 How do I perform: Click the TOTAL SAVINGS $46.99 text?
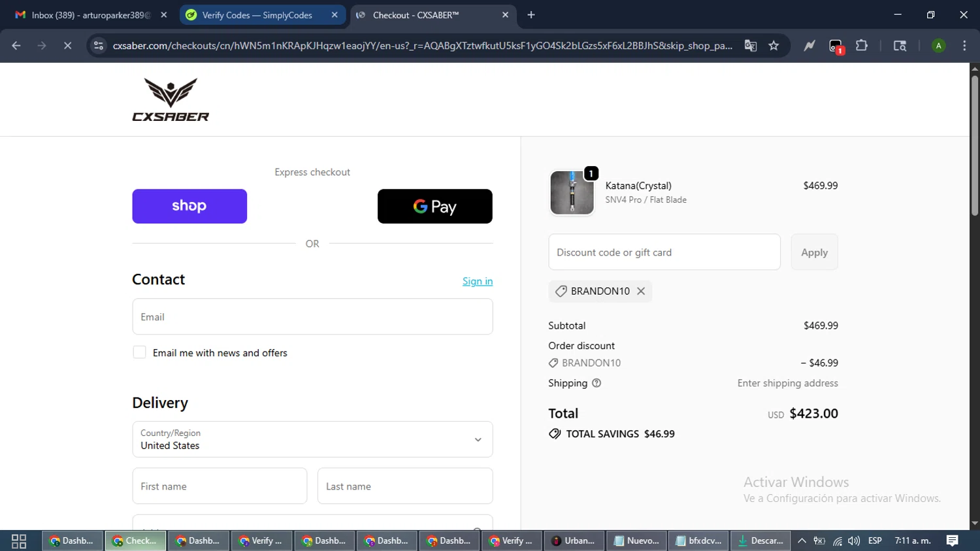point(620,434)
